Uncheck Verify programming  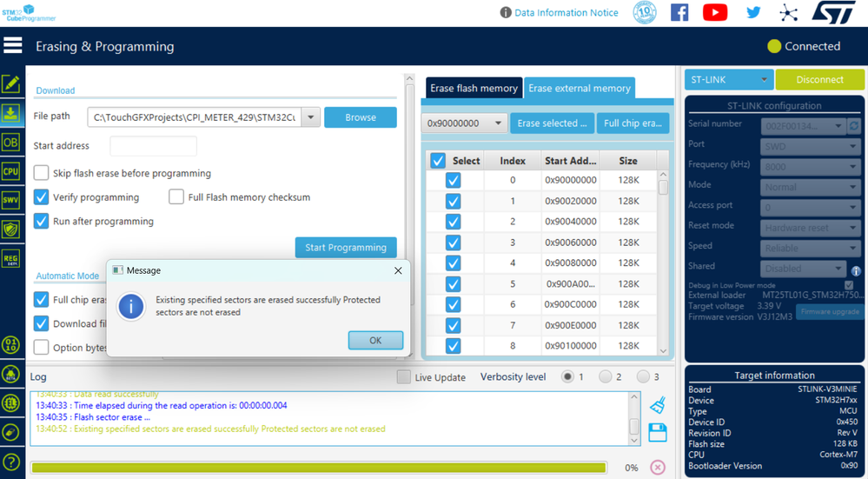42,196
